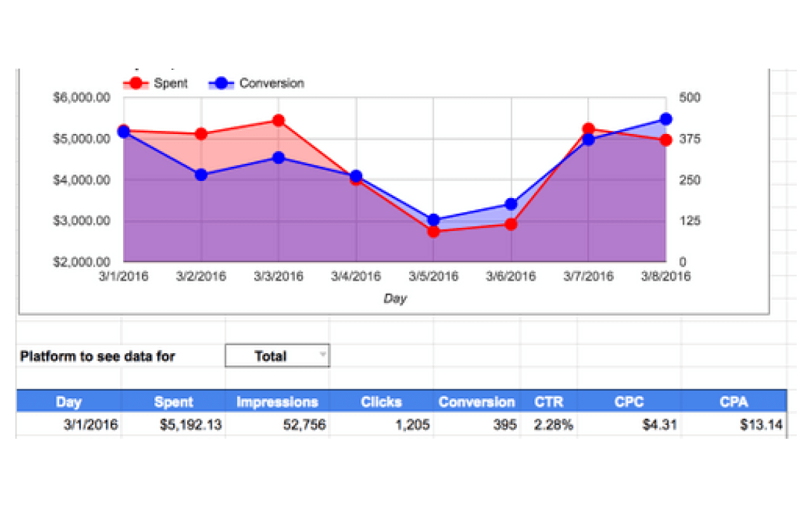Click the red Spent legend marker

[135, 83]
